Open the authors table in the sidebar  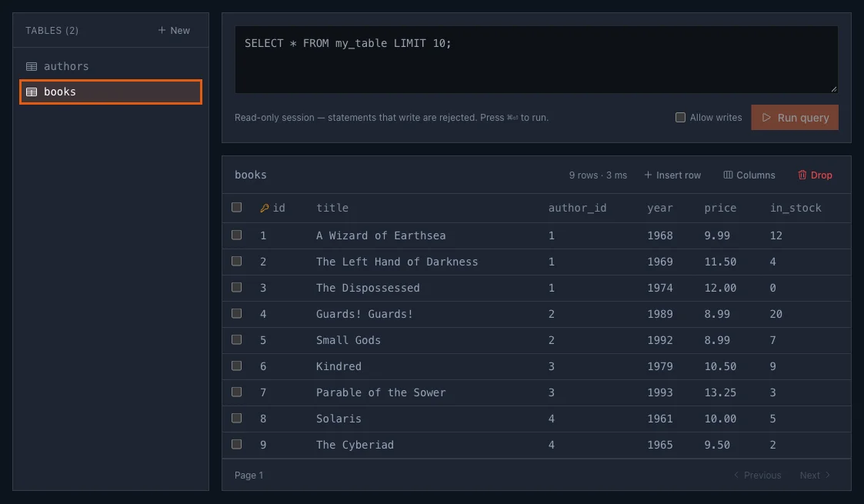(x=110, y=66)
